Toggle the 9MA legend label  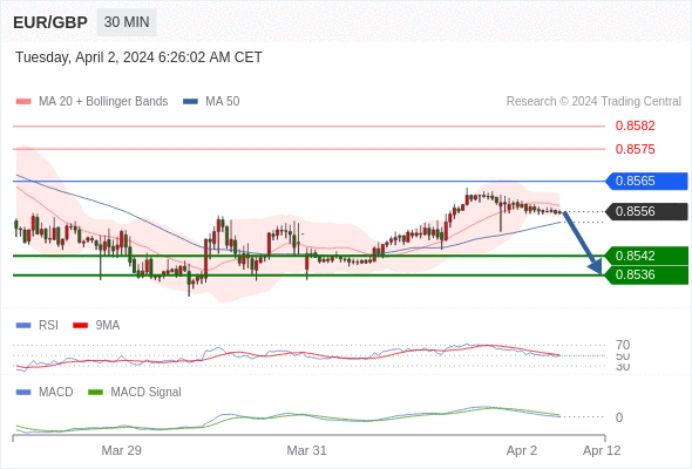[108, 326]
